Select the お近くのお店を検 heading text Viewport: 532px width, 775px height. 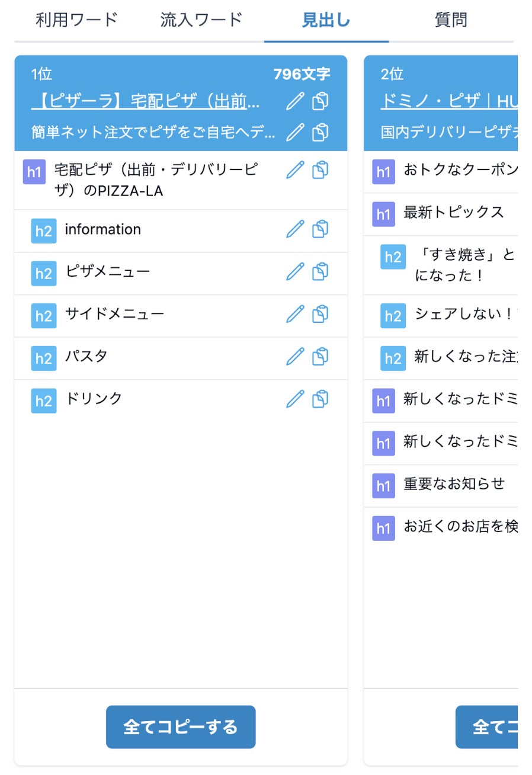(460, 526)
